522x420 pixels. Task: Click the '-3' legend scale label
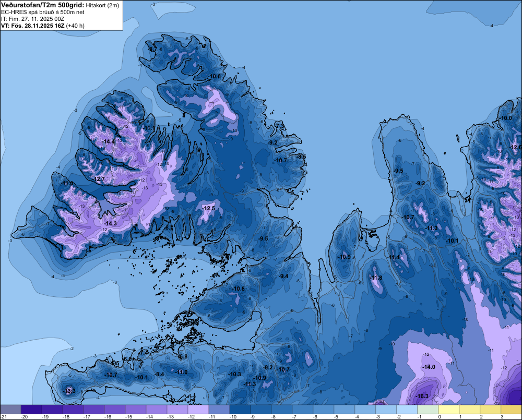[378, 417]
